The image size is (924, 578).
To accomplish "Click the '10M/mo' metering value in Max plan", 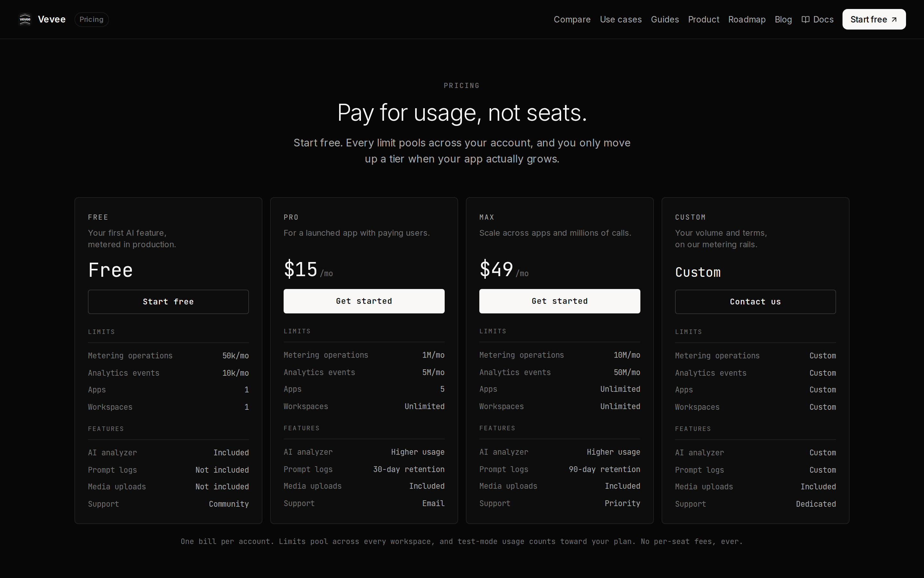I will click(627, 355).
